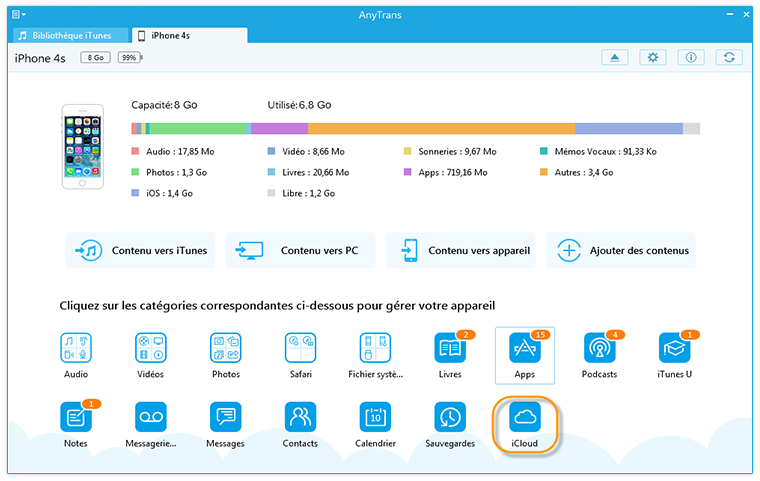Open the Sauvegardes category
This screenshot has height=481, width=760.
450,424
